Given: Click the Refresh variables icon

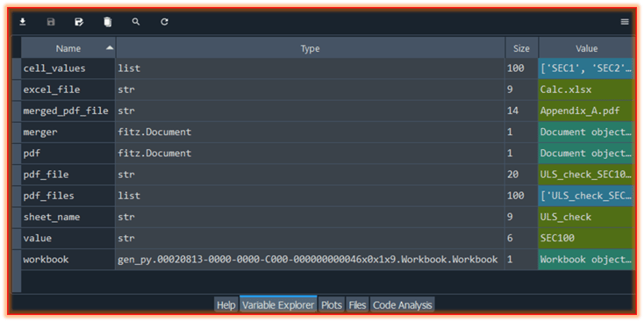Looking at the screenshot, I should tap(164, 22).
